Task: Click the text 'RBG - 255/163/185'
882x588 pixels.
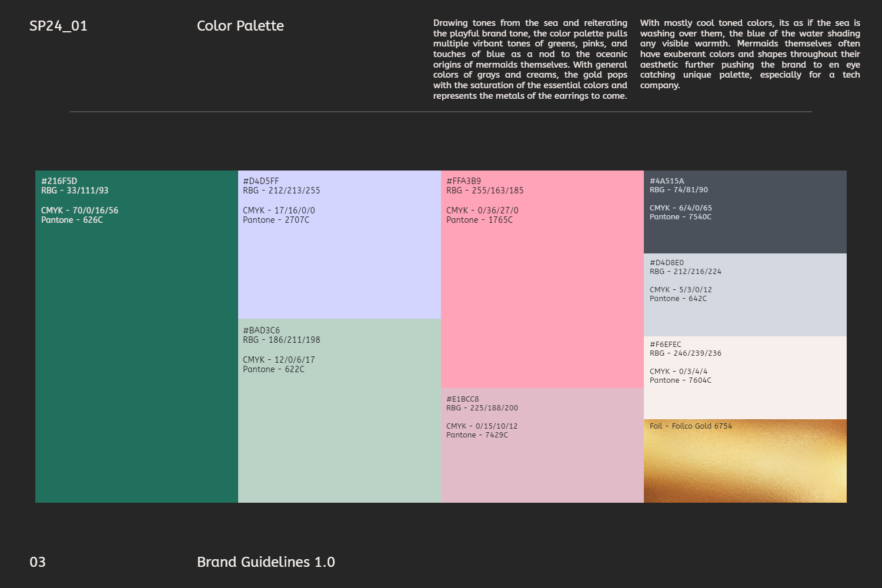Action: pos(485,191)
